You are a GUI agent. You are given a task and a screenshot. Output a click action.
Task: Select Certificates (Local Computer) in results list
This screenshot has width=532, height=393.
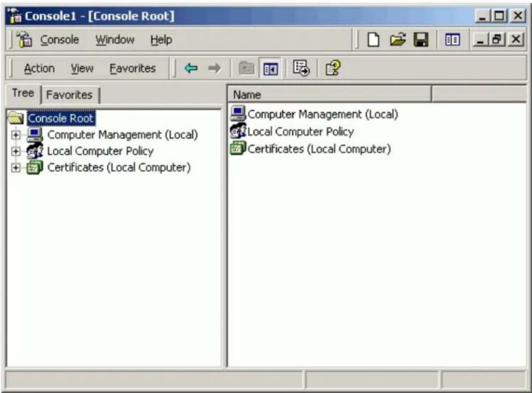pyautogui.click(x=319, y=149)
